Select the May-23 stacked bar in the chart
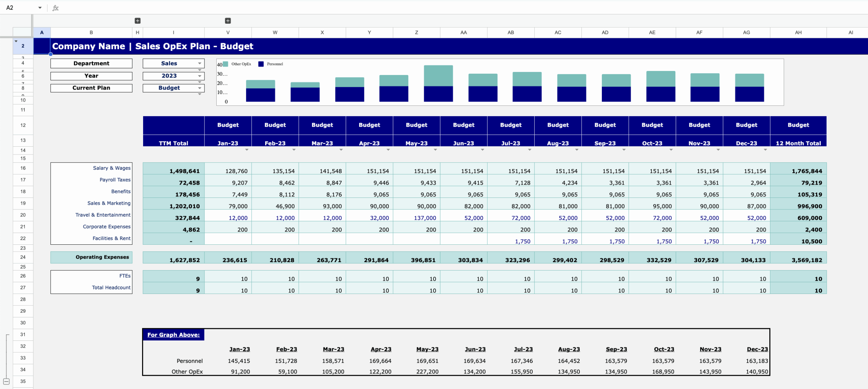868x389 pixels. [439, 83]
